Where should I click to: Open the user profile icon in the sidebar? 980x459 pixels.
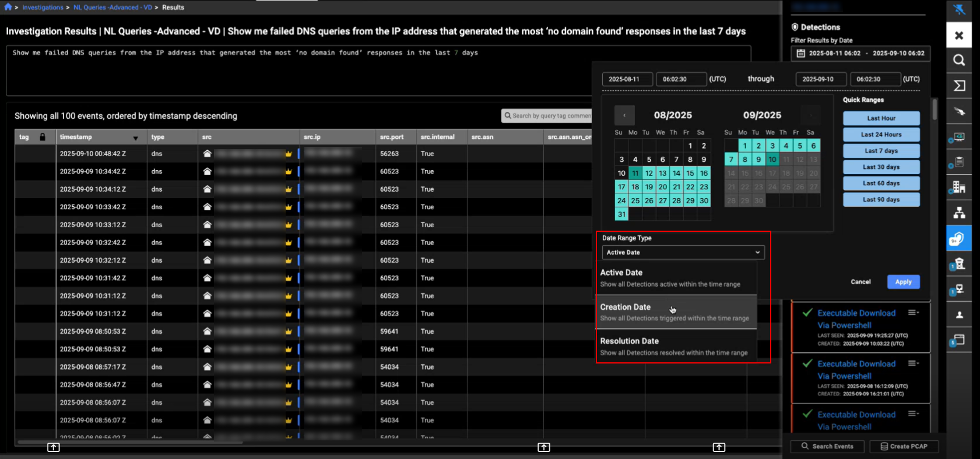960,315
